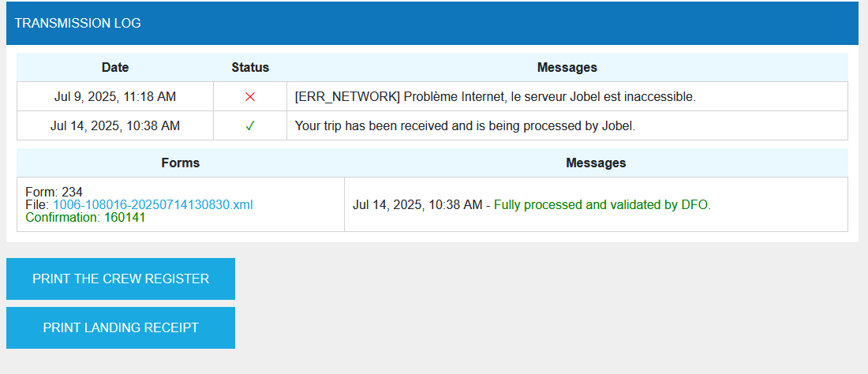Click the red X failed status icon
The height and width of the screenshot is (374, 868).
(x=250, y=97)
